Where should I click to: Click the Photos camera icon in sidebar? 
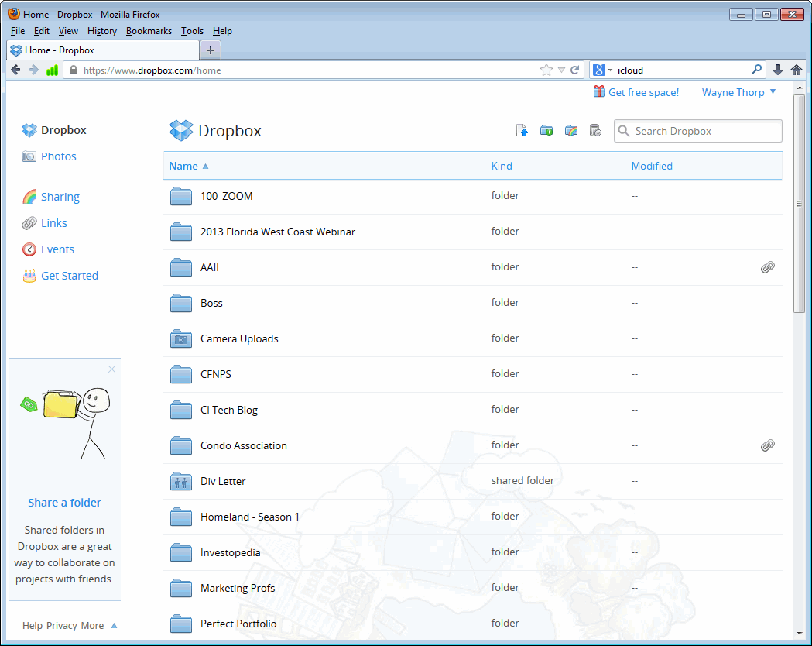click(x=29, y=156)
